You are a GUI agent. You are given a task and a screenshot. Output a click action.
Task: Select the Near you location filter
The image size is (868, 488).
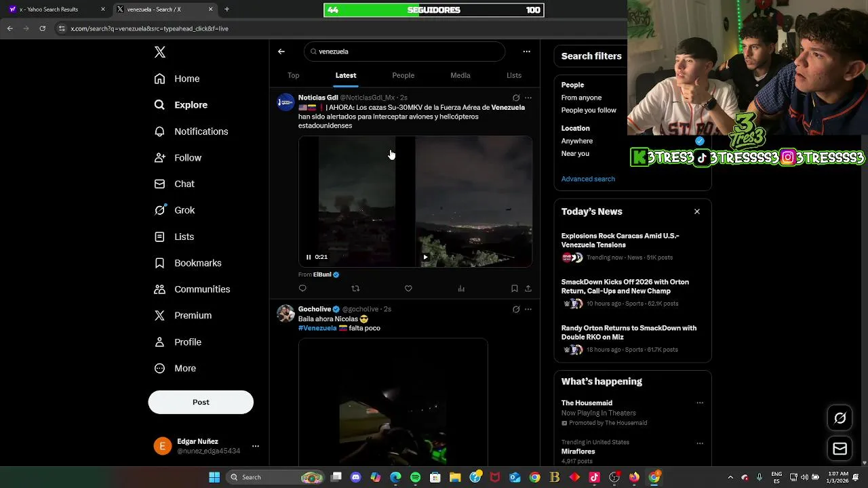click(575, 154)
